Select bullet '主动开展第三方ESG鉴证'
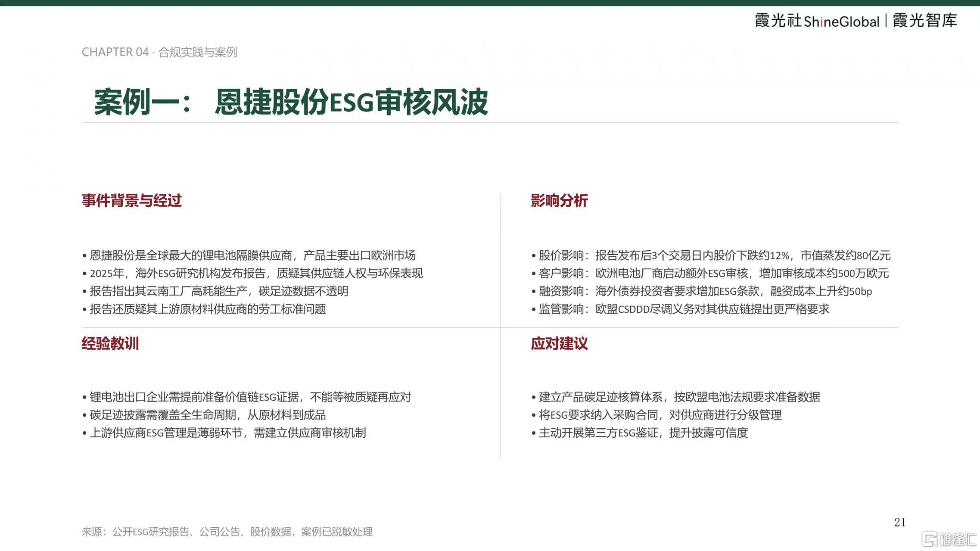Screen dimensions: 980x551 pyautogui.click(x=640, y=433)
